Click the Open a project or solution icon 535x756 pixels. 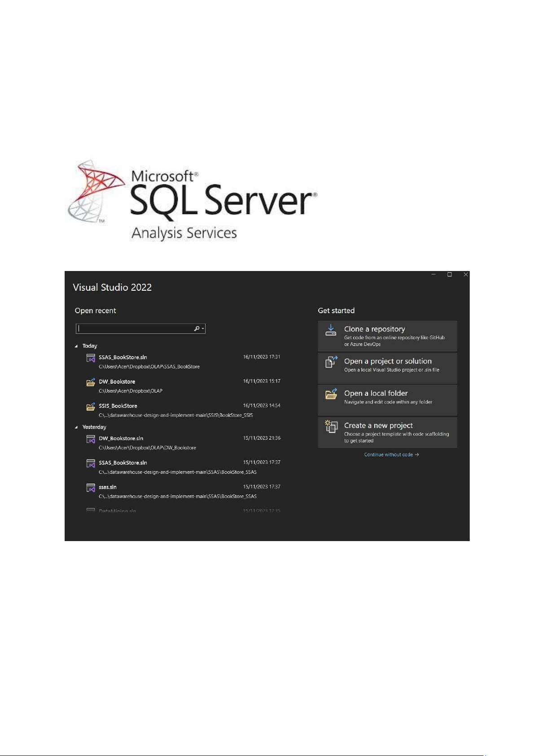pyautogui.click(x=331, y=362)
